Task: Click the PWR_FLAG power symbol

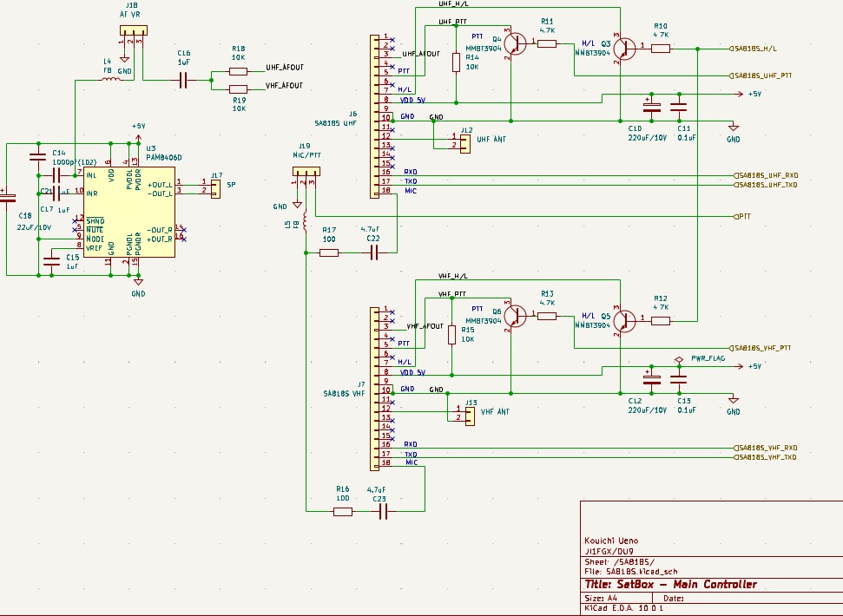Action: tap(679, 359)
